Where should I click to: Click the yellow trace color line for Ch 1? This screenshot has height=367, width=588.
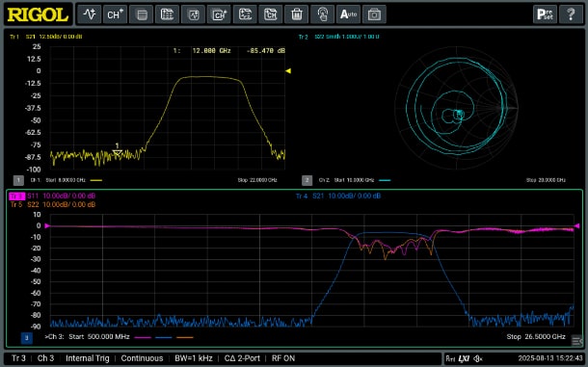96,180
